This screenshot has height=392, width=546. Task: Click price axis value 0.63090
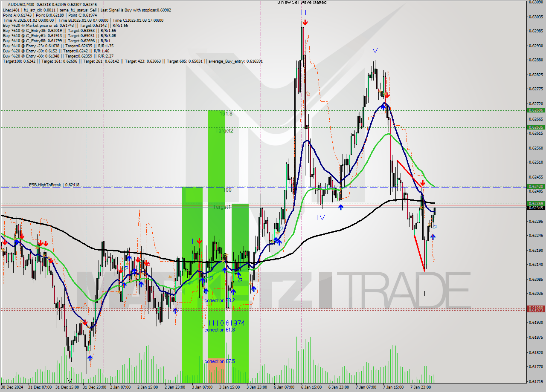pos(536,2)
